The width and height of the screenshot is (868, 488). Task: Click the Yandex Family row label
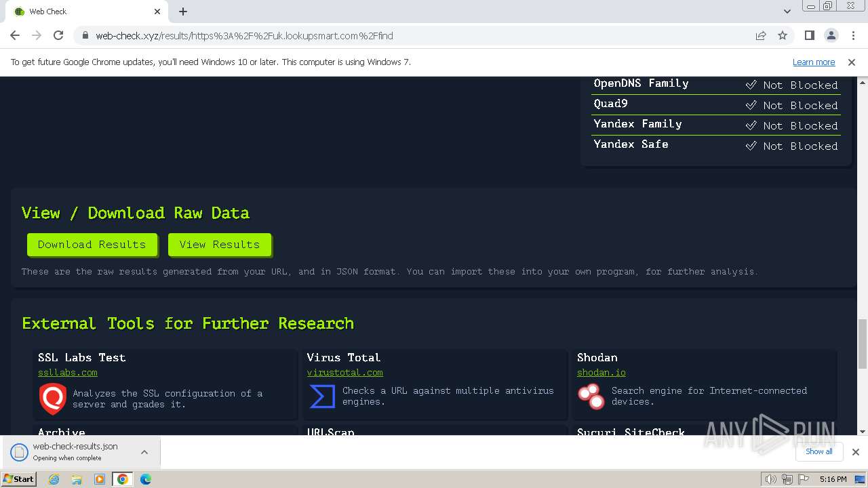[637, 124]
